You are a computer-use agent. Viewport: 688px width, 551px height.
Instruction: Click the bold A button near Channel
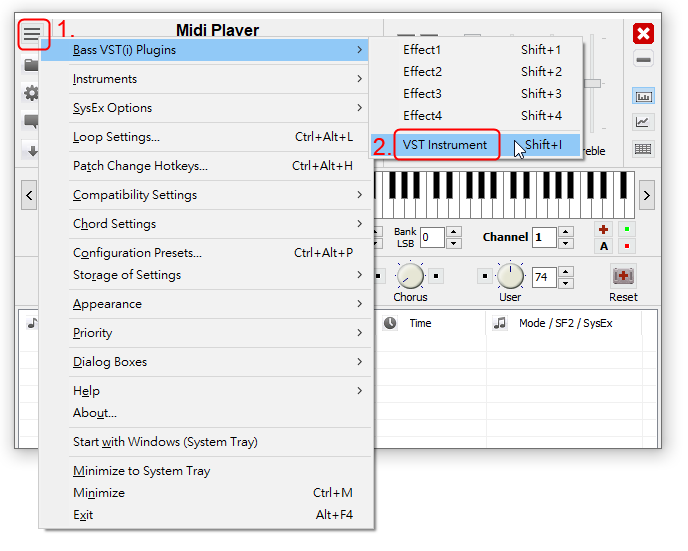(x=604, y=246)
